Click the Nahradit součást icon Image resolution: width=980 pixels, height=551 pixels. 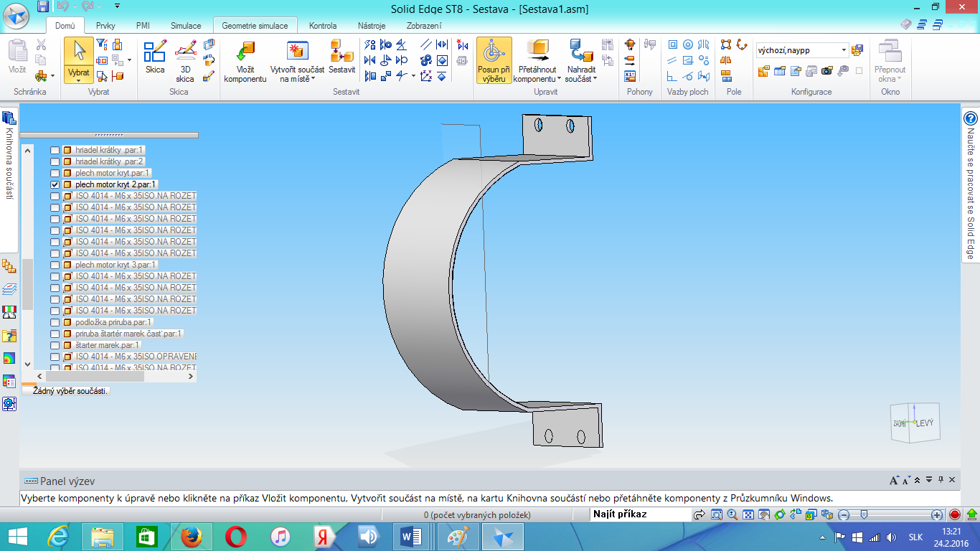(580, 52)
